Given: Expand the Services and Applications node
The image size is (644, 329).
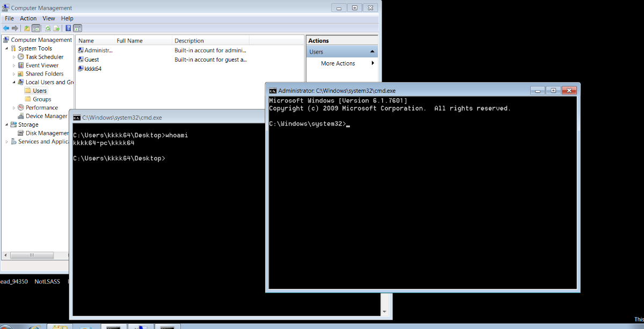Looking at the screenshot, I should pyautogui.click(x=7, y=142).
